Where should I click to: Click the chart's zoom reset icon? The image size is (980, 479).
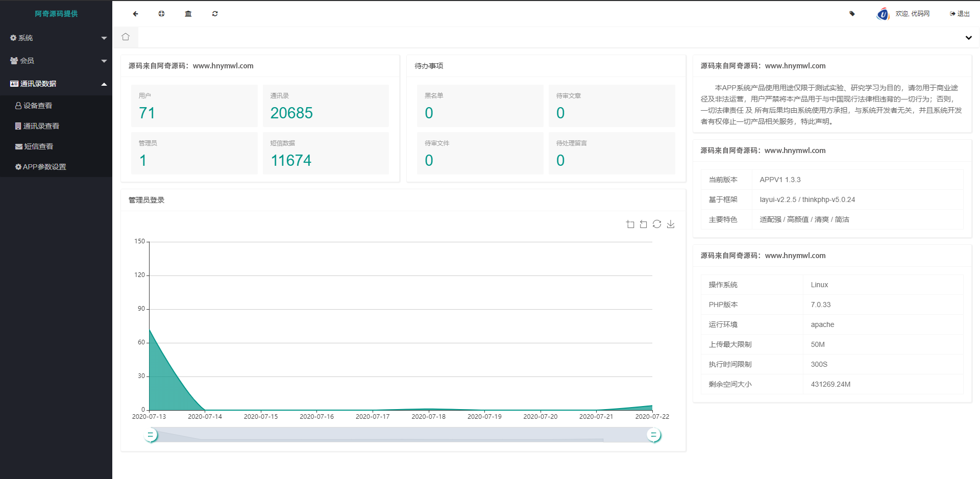click(643, 224)
